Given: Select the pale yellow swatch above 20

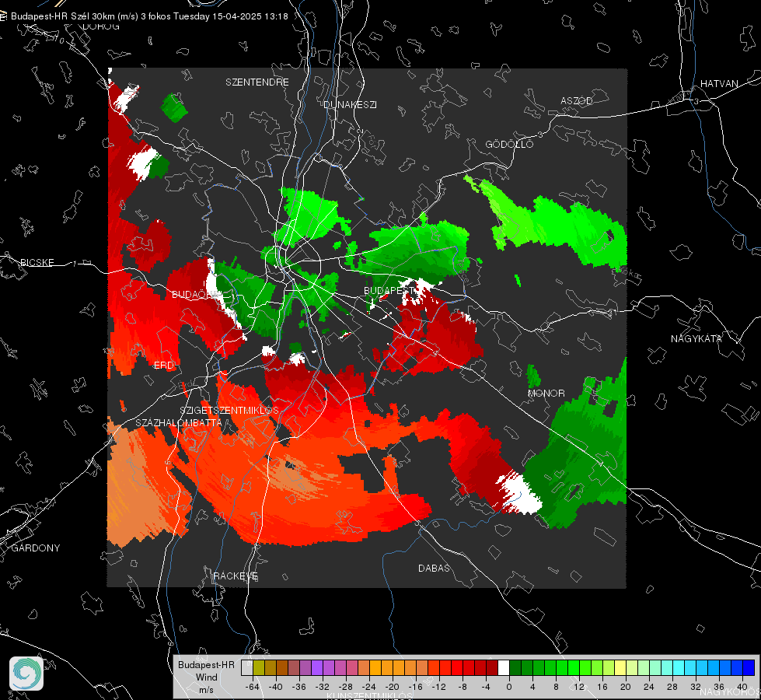Looking at the screenshot, I should tap(620, 668).
